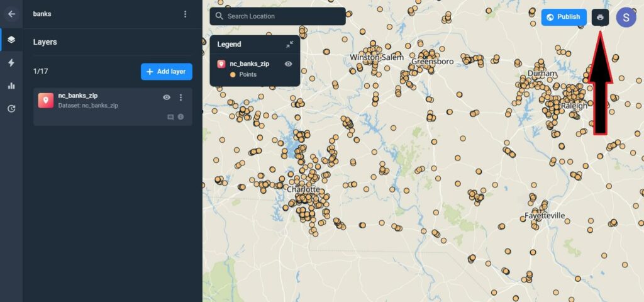
Task: Click the 1/17 layer count text
Action: pyautogui.click(x=41, y=72)
